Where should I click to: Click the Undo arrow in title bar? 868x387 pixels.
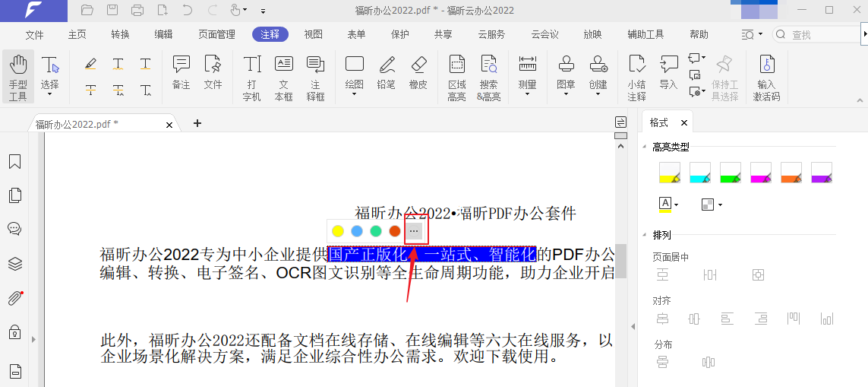pyautogui.click(x=187, y=10)
